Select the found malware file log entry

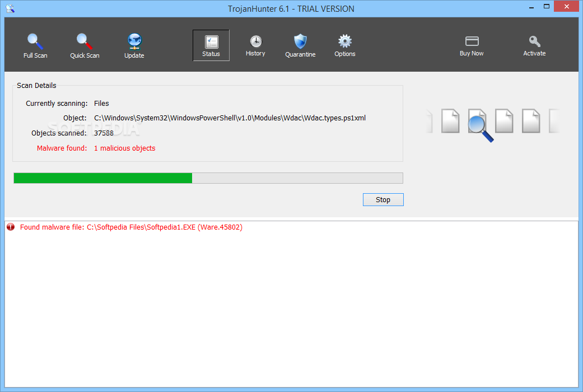tap(131, 227)
